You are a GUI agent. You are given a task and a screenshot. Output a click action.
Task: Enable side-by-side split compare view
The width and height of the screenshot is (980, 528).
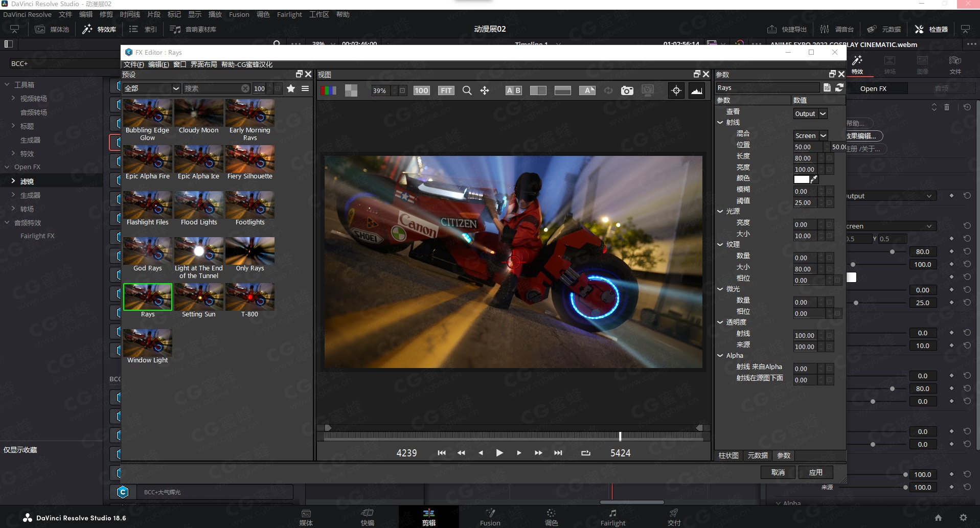(x=538, y=90)
